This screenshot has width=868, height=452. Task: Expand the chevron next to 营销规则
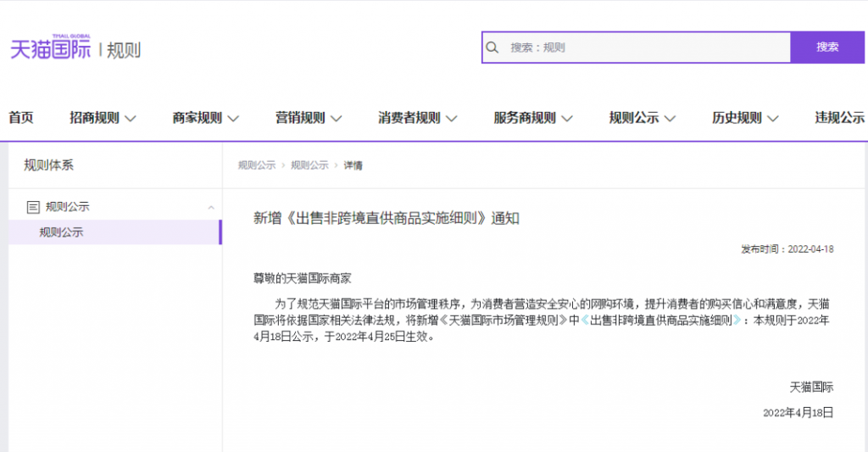tap(336, 119)
